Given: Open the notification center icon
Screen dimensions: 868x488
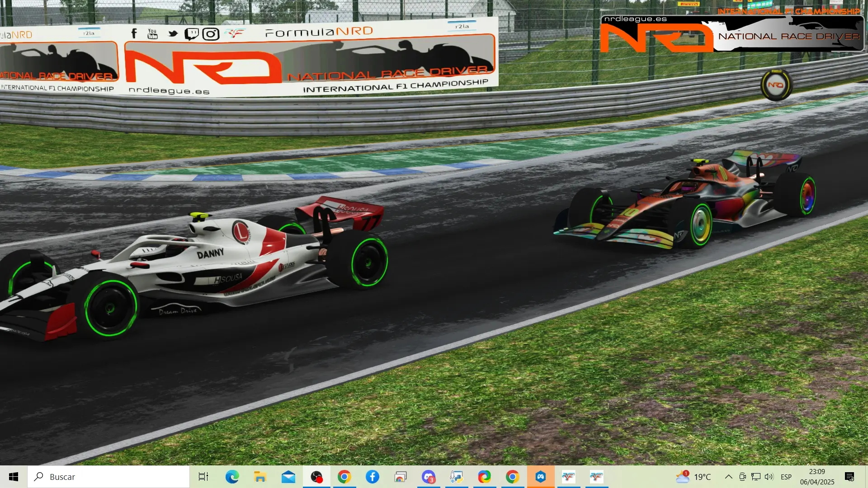Looking at the screenshot, I should 849,477.
